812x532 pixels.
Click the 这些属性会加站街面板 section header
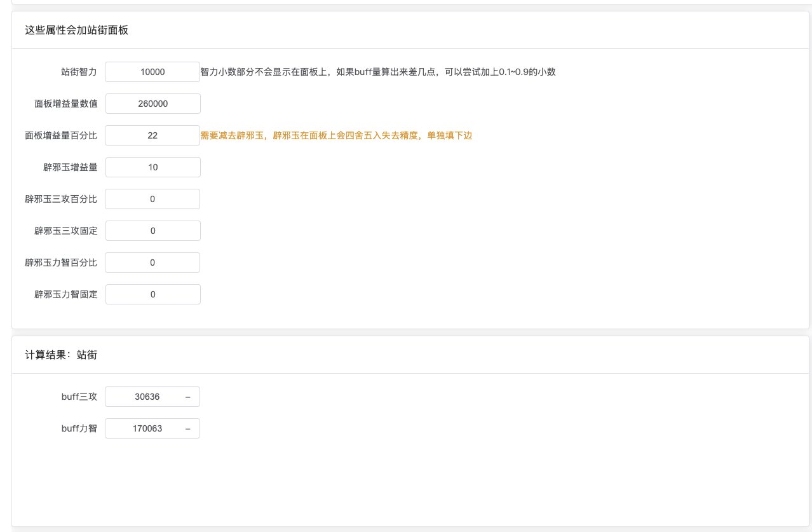76,30
